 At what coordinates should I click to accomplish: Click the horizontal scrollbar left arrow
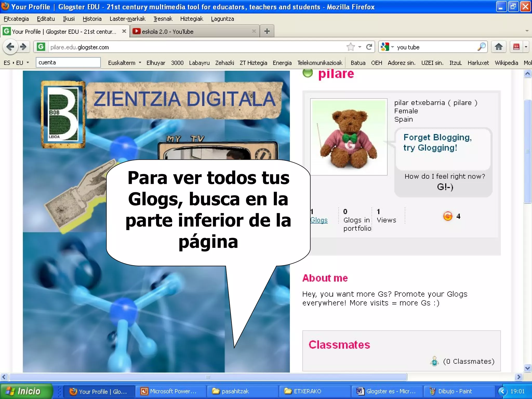pos(4,377)
